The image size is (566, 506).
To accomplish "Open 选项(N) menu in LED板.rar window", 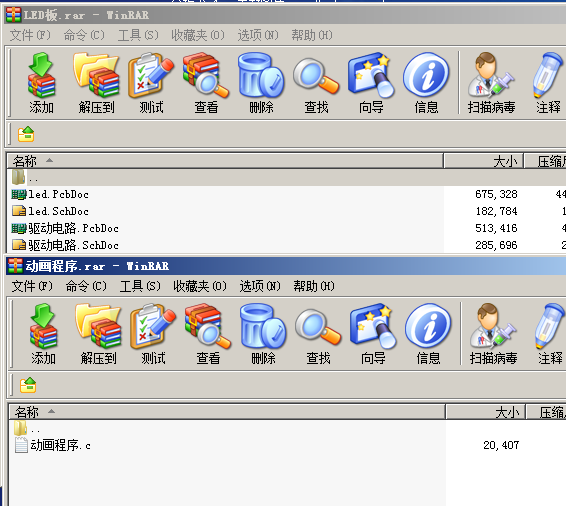I will point(258,35).
